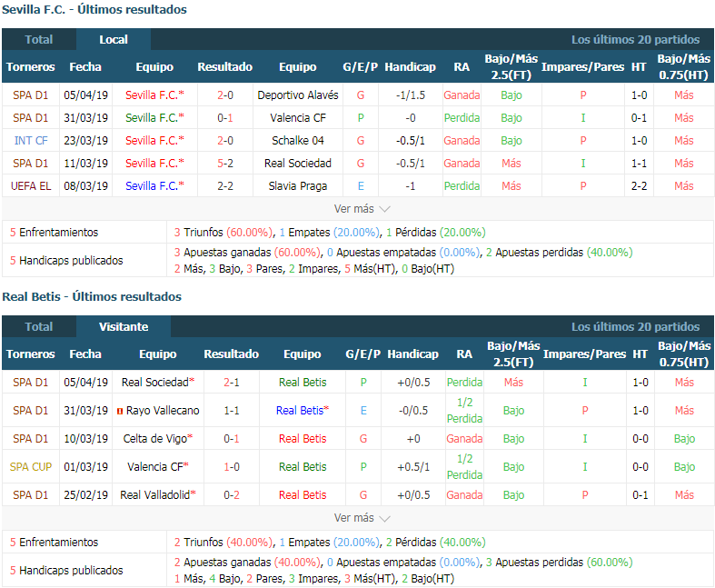
Task: Click Torneros header in Sevilla table
Action: pos(31,66)
